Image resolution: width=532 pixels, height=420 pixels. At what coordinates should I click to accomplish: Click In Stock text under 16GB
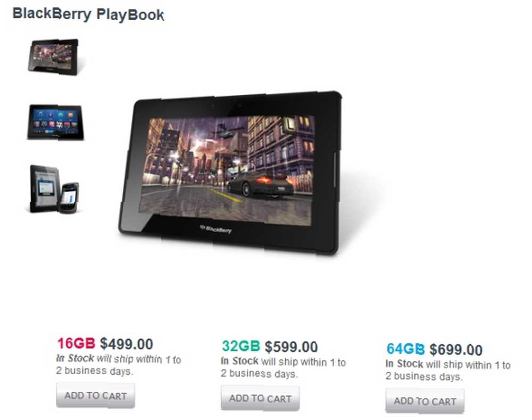(75, 358)
